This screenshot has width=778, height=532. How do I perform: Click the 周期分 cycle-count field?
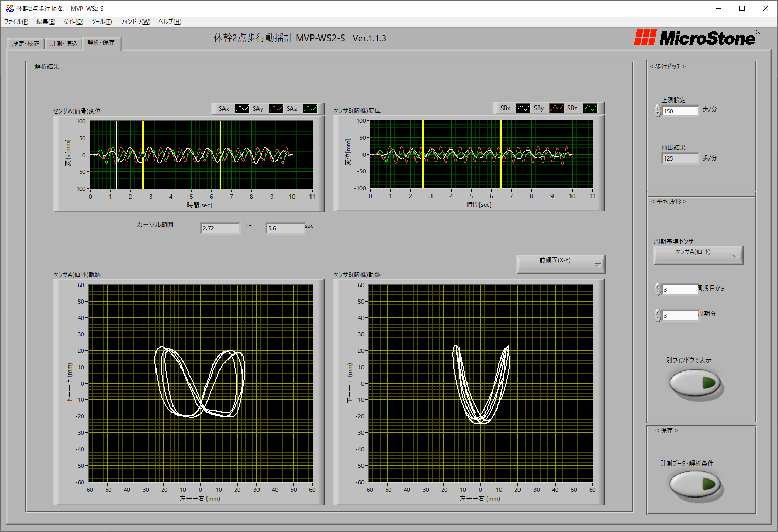click(x=680, y=315)
